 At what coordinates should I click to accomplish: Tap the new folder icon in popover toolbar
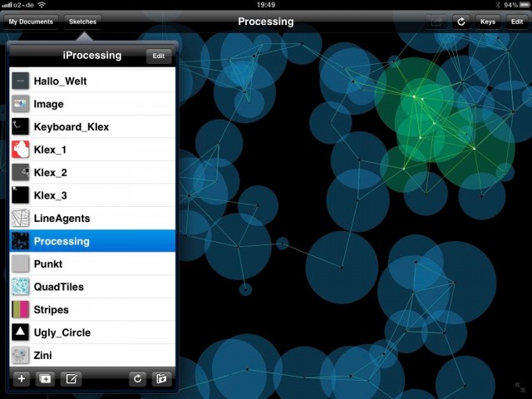[45, 378]
